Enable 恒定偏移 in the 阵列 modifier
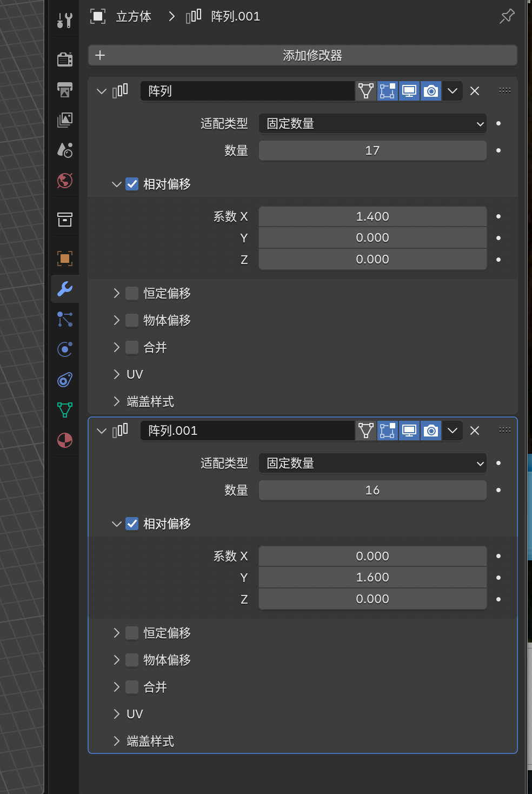Screen dimensions: 532x794 click(132, 293)
